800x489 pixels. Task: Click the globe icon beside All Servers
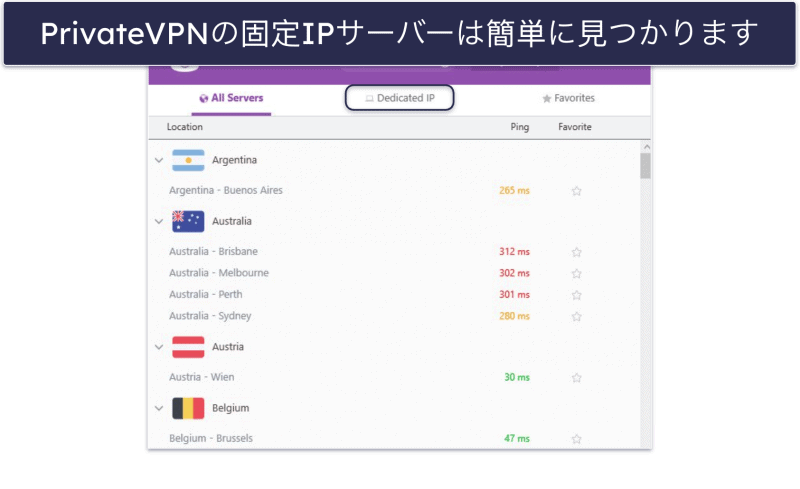204,99
